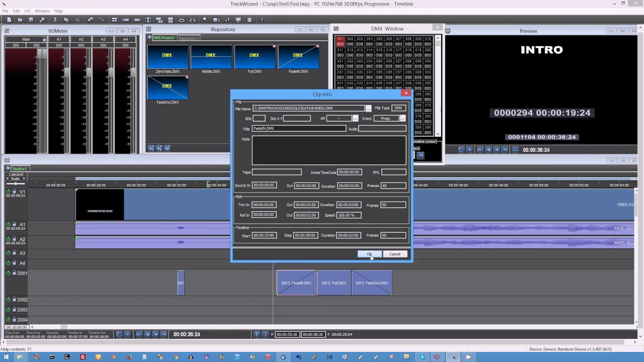Click the loop icon in timeline transport
The width and height of the screenshot is (644, 362).
pyautogui.click(x=119, y=334)
